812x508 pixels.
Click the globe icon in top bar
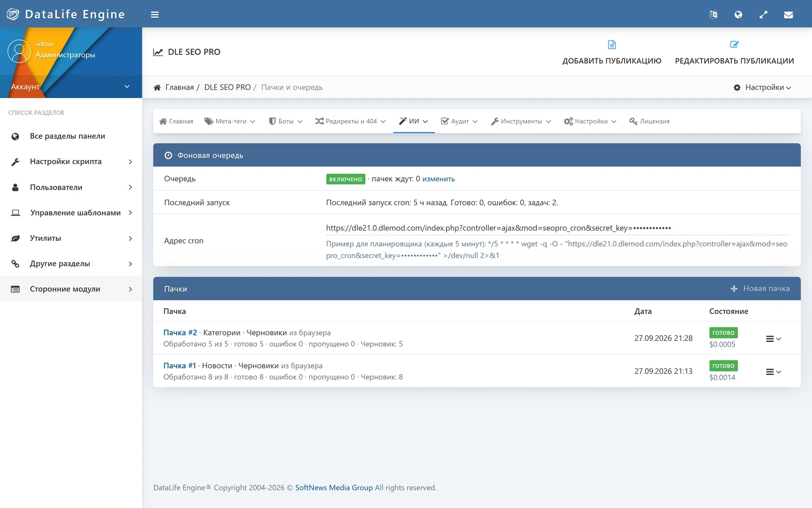pyautogui.click(x=738, y=15)
